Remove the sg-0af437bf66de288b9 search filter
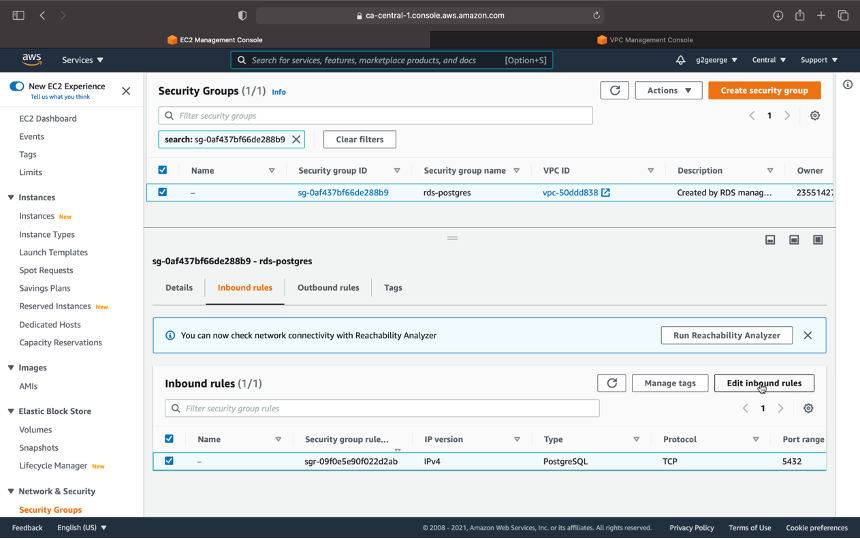Image resolution: width=860 pixels, height=539 pixels. point(296,139)
